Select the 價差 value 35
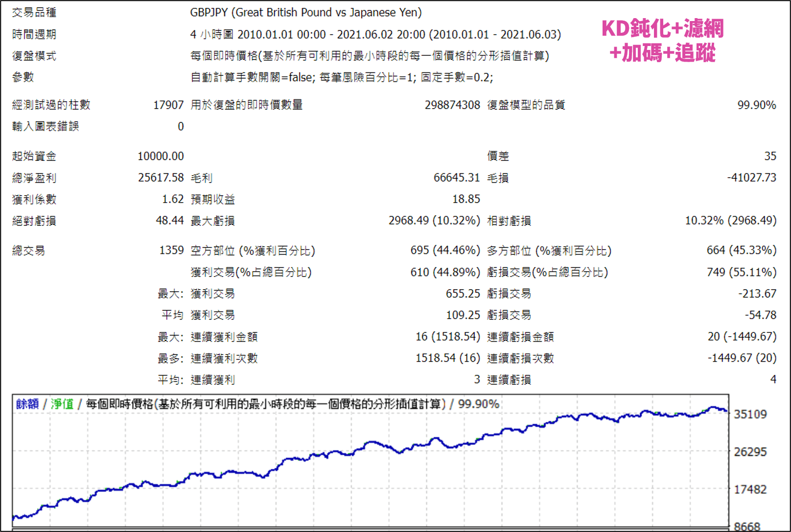The height and width of the screenshot is (532, 791). coord(771,156)
